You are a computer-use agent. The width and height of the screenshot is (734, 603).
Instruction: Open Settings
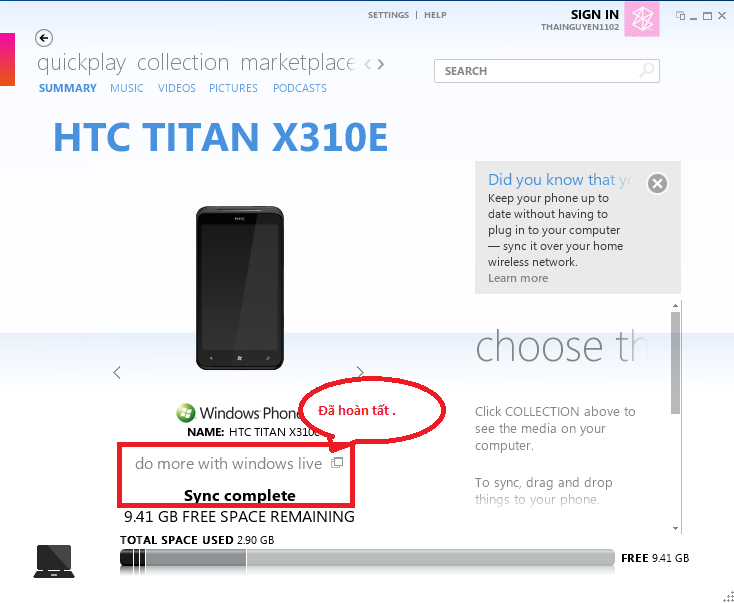[388, 15]
